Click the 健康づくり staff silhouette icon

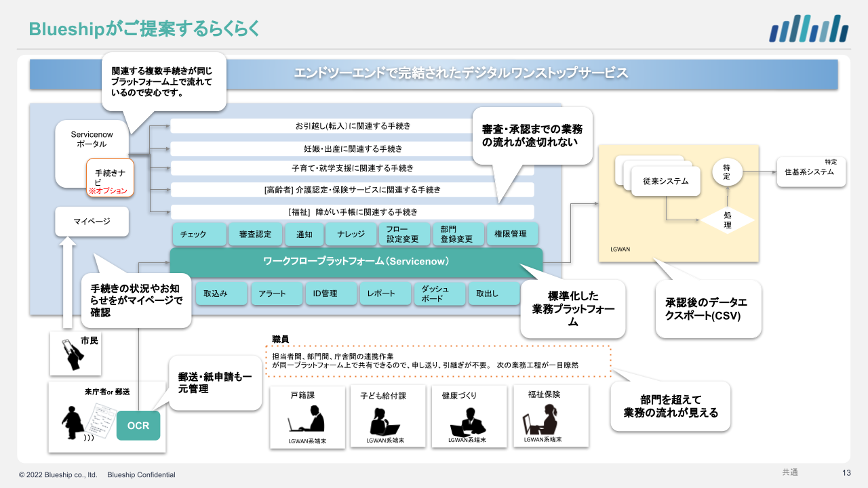click(x=467, y=420)
